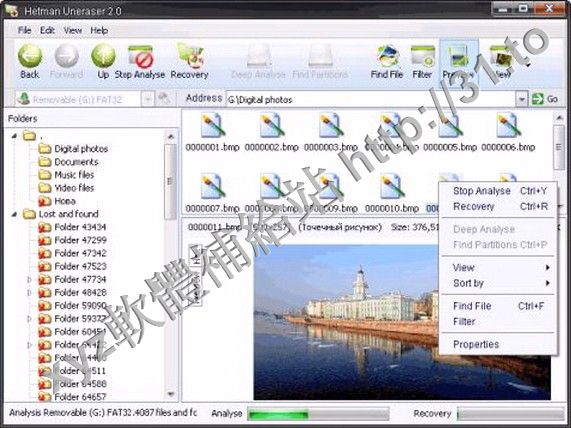Viewport: 571px width, 428px height.
Task: Open the Edit menu
Action: [47, 31]
